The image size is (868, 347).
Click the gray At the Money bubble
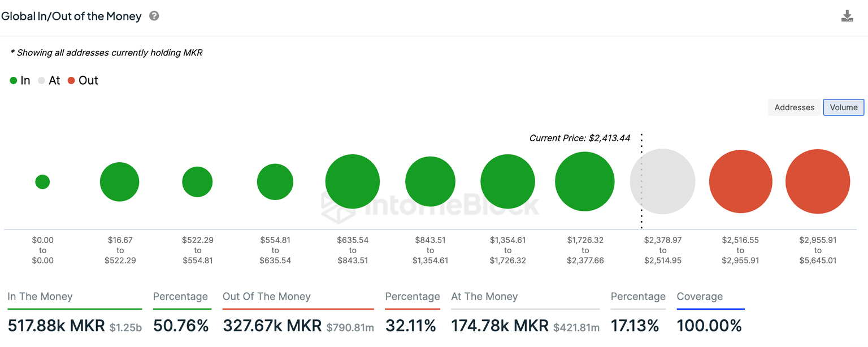pos(663,181)
